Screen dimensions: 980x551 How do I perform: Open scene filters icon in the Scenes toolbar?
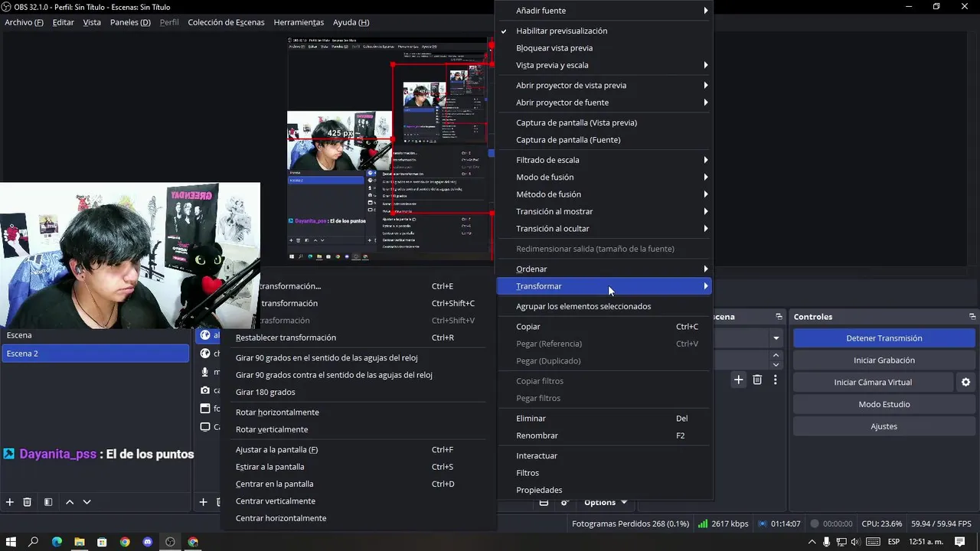click(x=48, y=502)
